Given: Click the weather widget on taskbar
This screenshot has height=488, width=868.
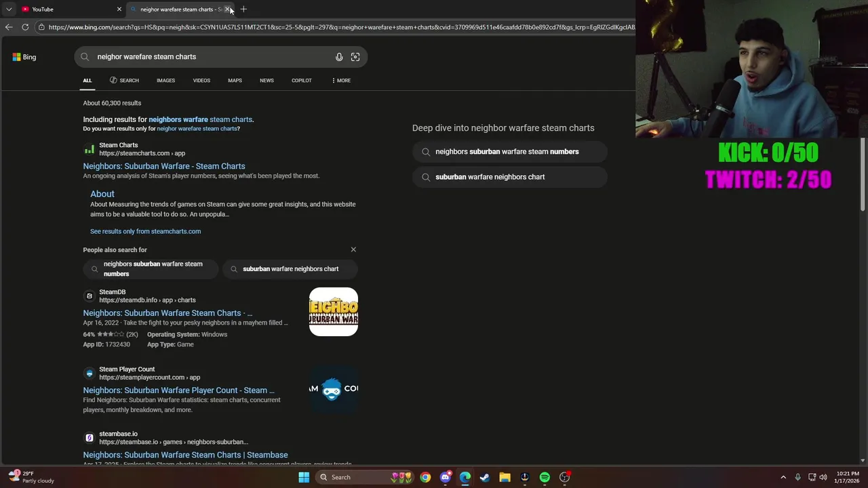Looking at the screenshot, I should click(x=31, y=477).
